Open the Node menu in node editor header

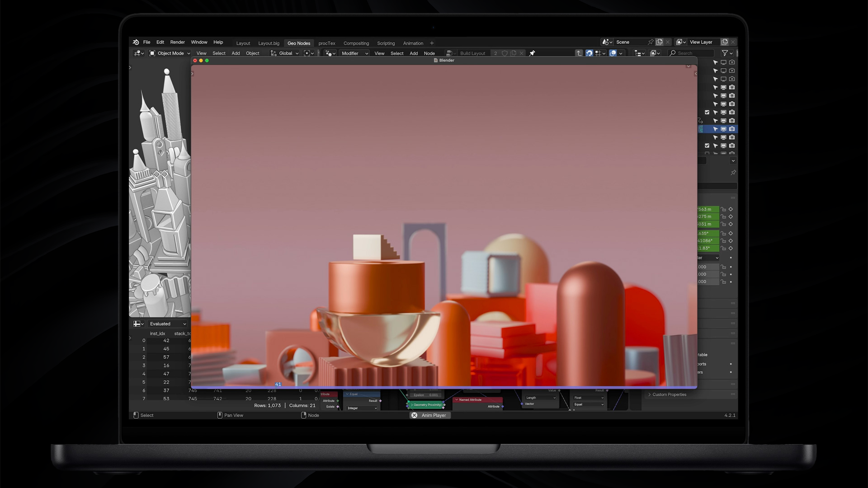429,53
